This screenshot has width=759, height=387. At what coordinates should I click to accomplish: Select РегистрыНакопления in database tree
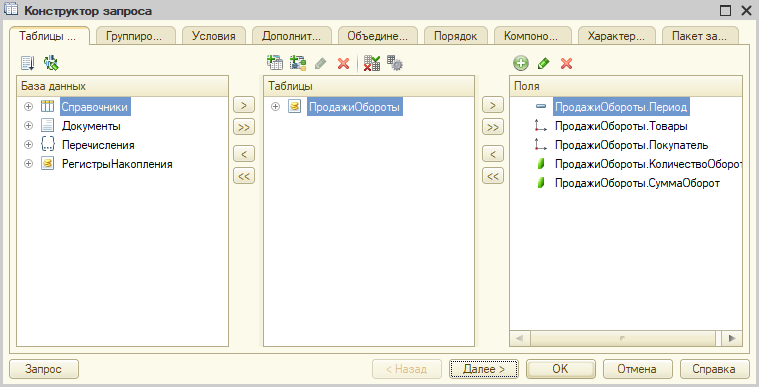point(117,164)
